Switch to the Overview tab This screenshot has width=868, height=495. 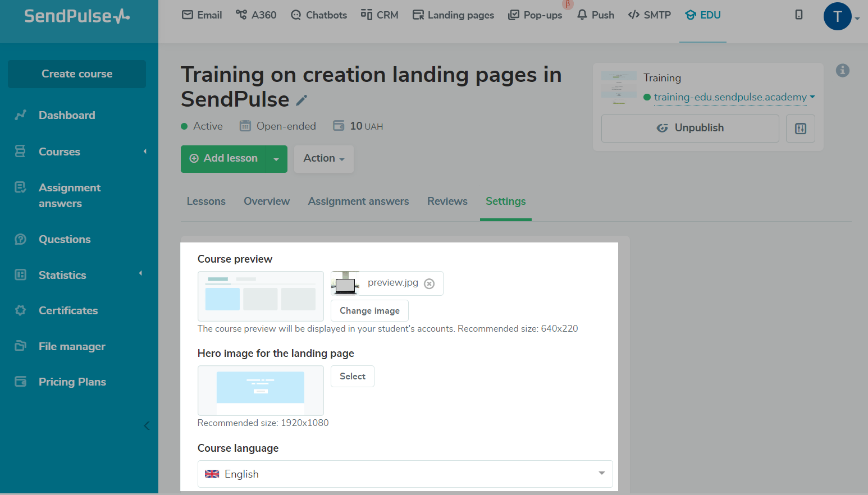(x=267, y=201)
